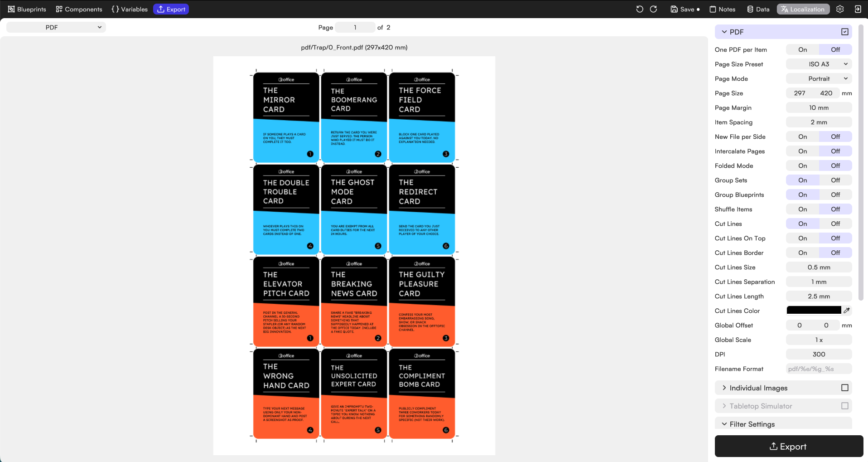Click The Force Field Card preview
The image size is (868, 462).
tap(422, 117)
